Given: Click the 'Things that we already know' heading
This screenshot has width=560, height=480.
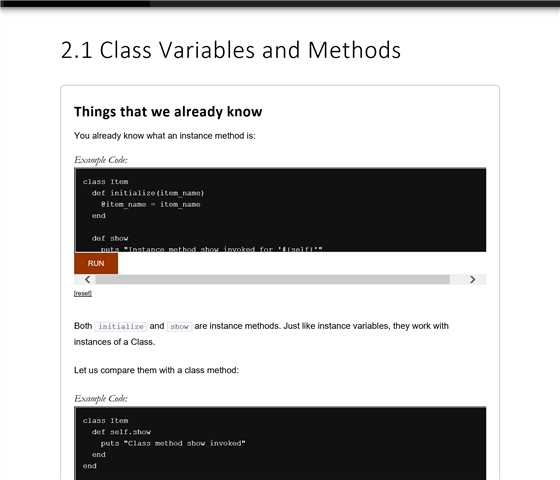Looking at the screenshot, I should (168, 111).
